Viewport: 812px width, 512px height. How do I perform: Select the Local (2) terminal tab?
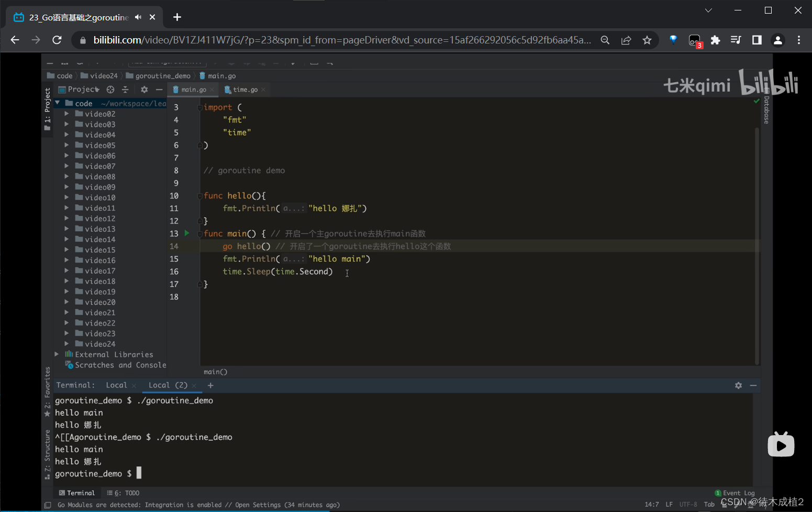[x=168, y=385]
